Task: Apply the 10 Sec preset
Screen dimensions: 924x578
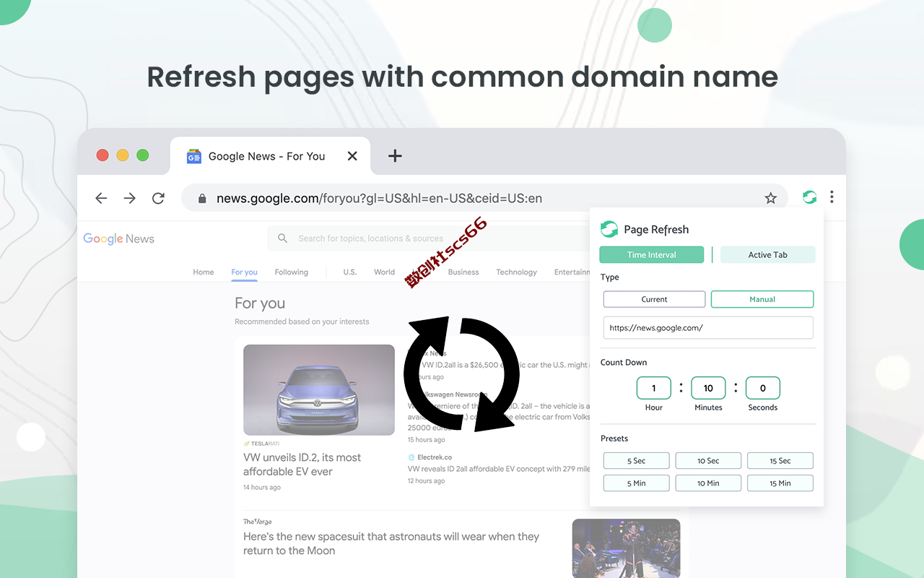Action: [x=708, y=461]
